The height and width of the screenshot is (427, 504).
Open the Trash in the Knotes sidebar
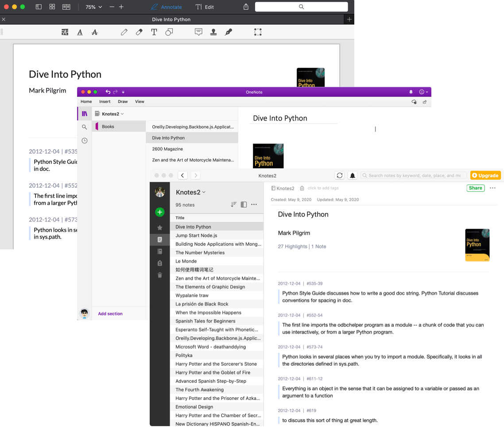[x=160, y=275]
